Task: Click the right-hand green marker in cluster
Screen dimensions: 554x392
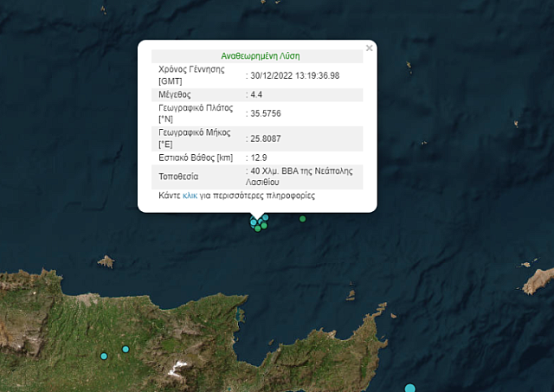Action: coord(264,226)
